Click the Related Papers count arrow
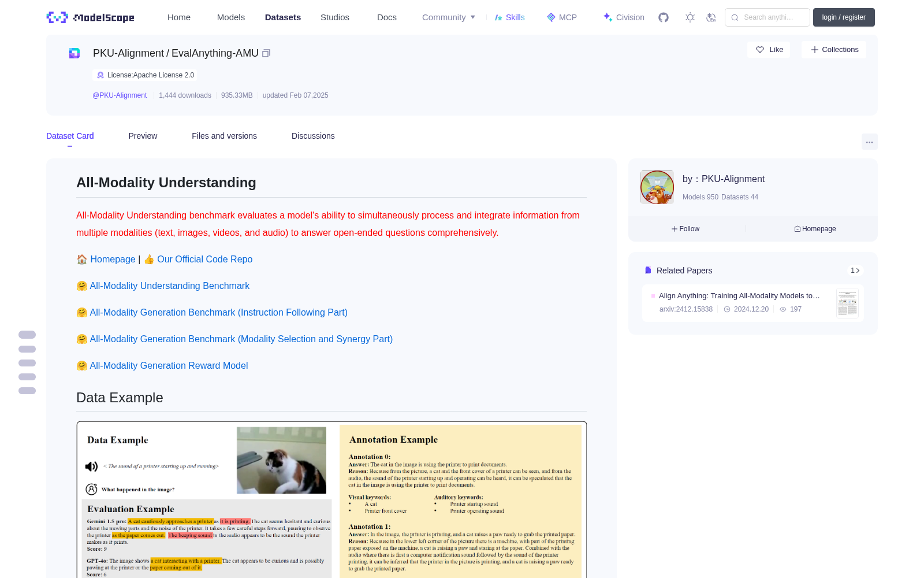This screenshot has height=578, width=924. pyautogui.click(x=855, y=271)
